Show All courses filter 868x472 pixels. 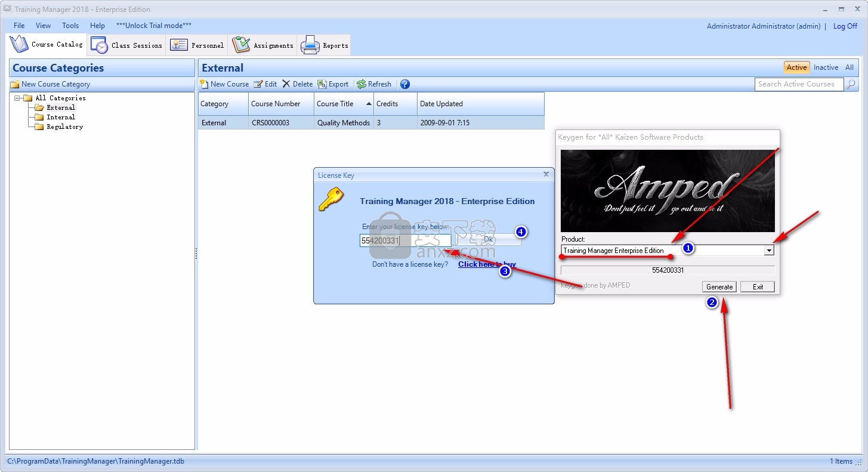coord(850,67)
